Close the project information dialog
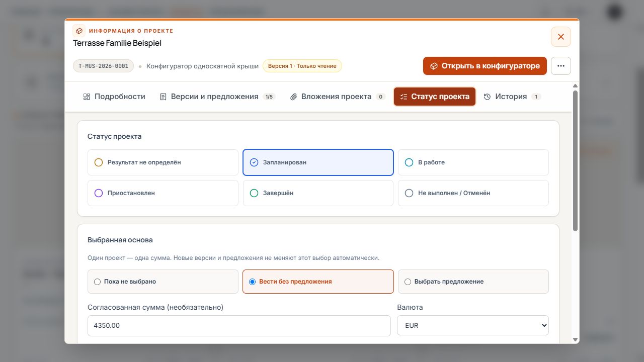 pos(561,37)
